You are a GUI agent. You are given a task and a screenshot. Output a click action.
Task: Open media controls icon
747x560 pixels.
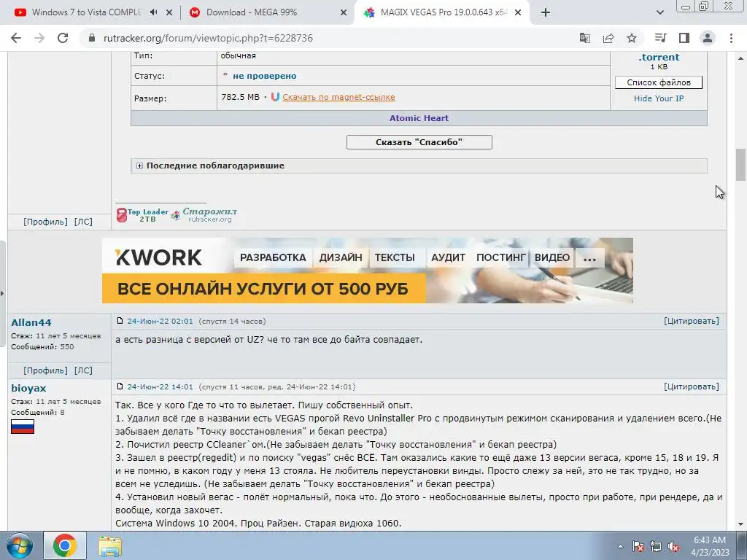pyautogui.click(x=660, y=38)
